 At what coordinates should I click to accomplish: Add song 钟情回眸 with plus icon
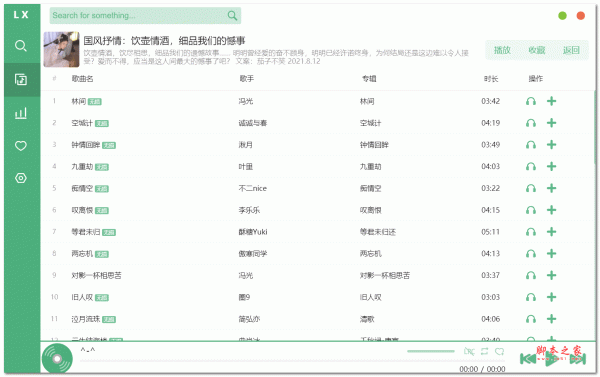tap(551, 145)
